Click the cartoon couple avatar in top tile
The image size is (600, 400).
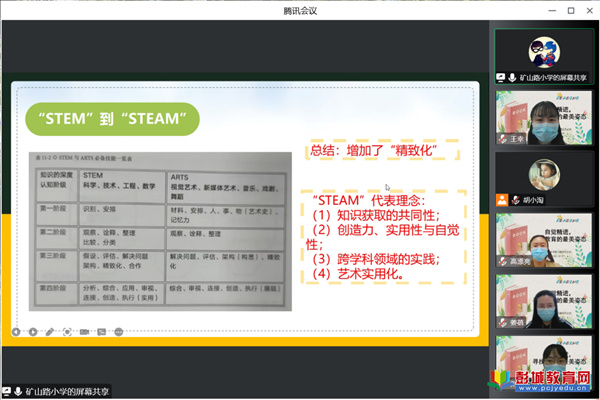(544, 52)
